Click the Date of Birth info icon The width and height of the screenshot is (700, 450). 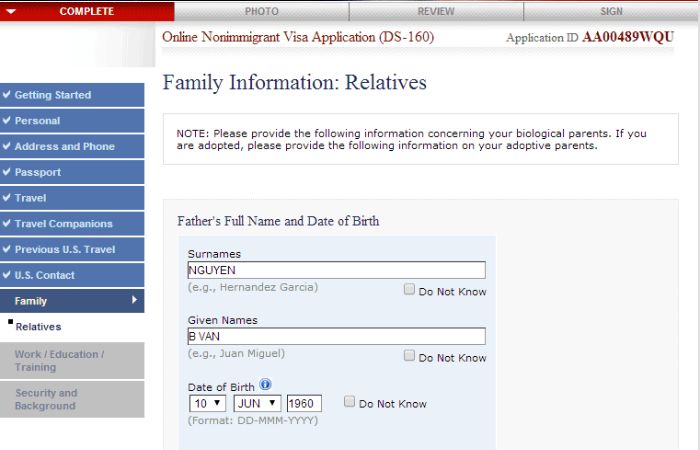265,385
